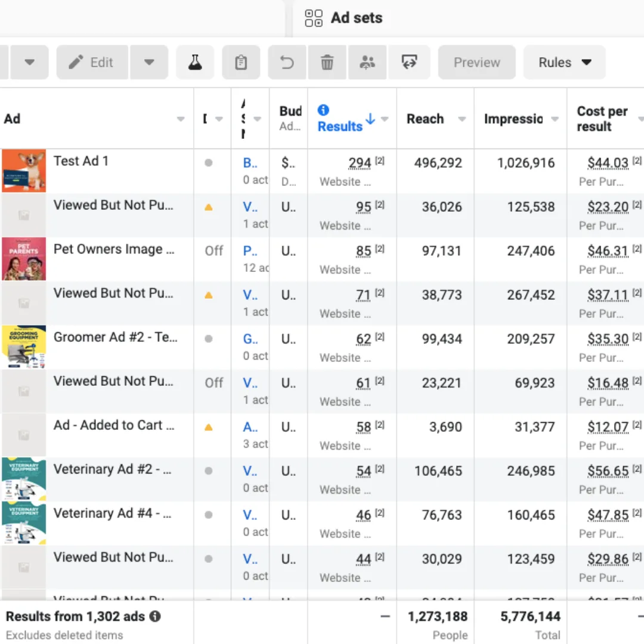The height and width of the screenshot is (644, 644).
Task: Click the Ad sets grid icon
Action: [x=314, y=18]
